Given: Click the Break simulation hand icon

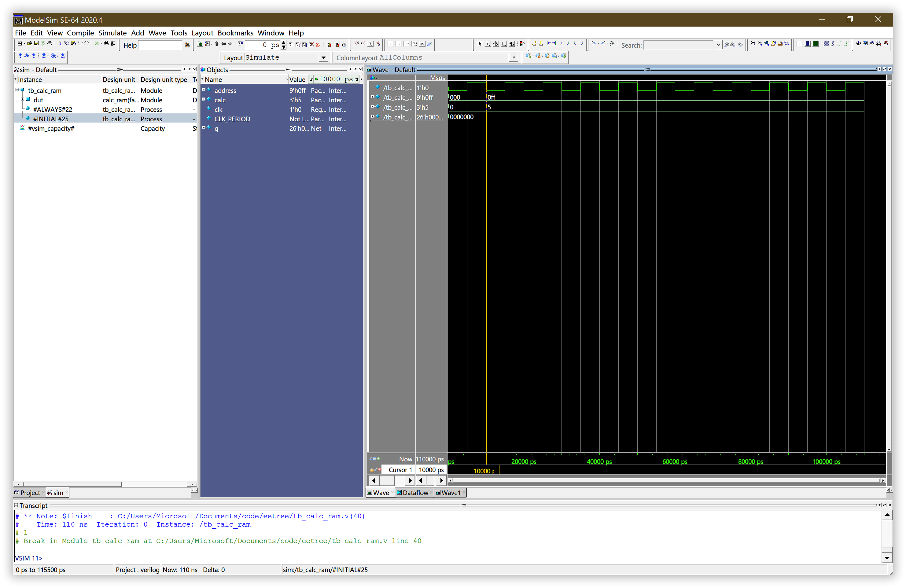Looking at the screenshot, I should click(x=344, y=45).
